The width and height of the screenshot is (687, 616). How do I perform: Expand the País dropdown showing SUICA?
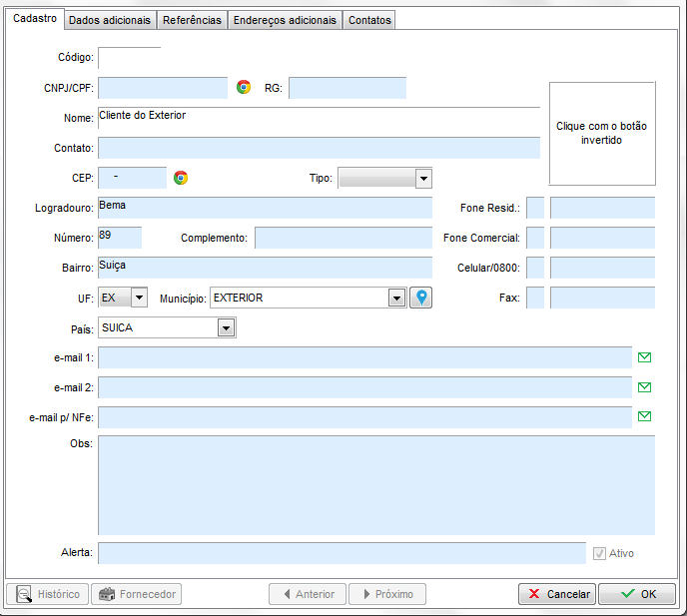point(227,327)
